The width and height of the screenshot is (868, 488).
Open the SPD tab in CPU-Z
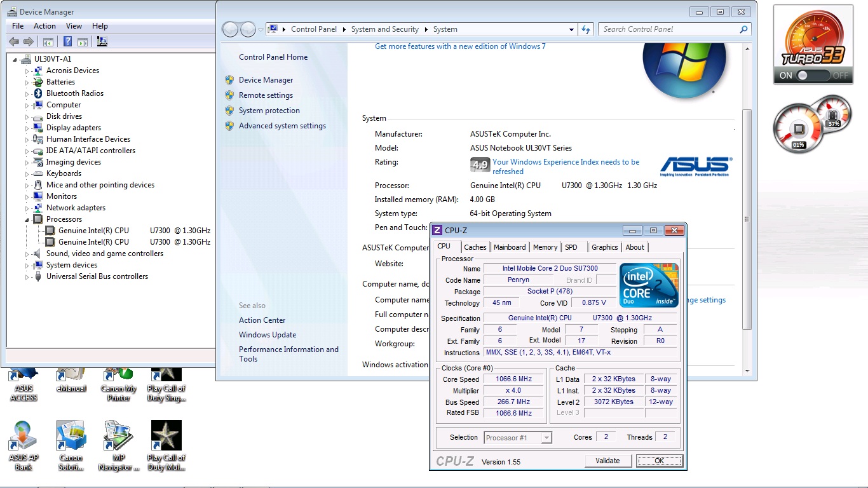571,247
